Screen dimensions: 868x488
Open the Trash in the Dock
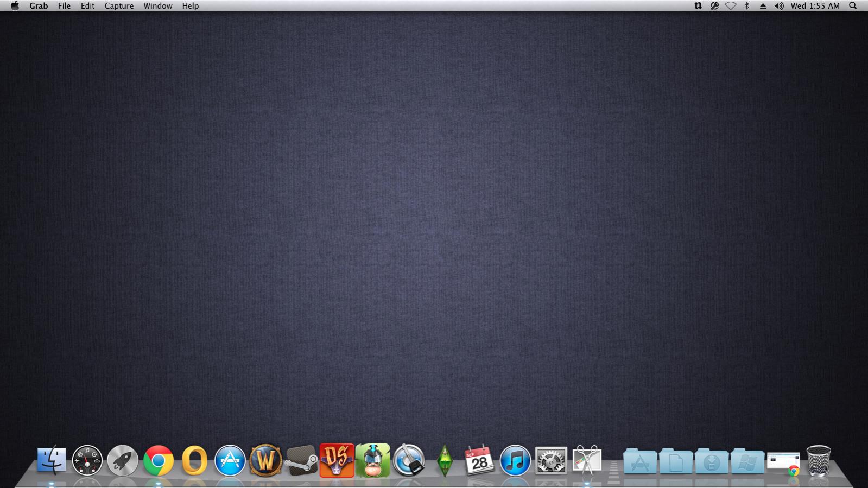pos(819,460)
